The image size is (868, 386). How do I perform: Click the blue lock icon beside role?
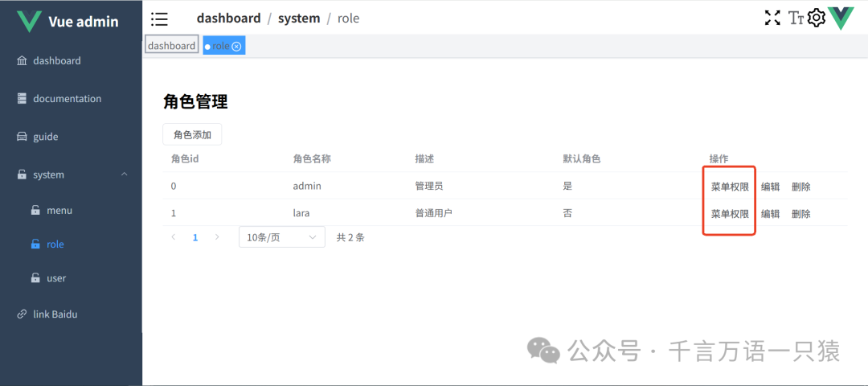[x=35, y=244]
